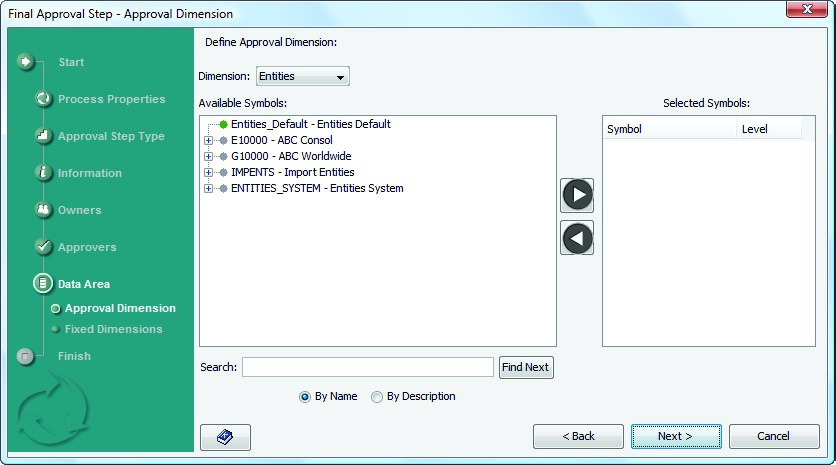Click the Approval Step Type step icon
This screenshot has width=836, height=465.
(x=43, y=135)
